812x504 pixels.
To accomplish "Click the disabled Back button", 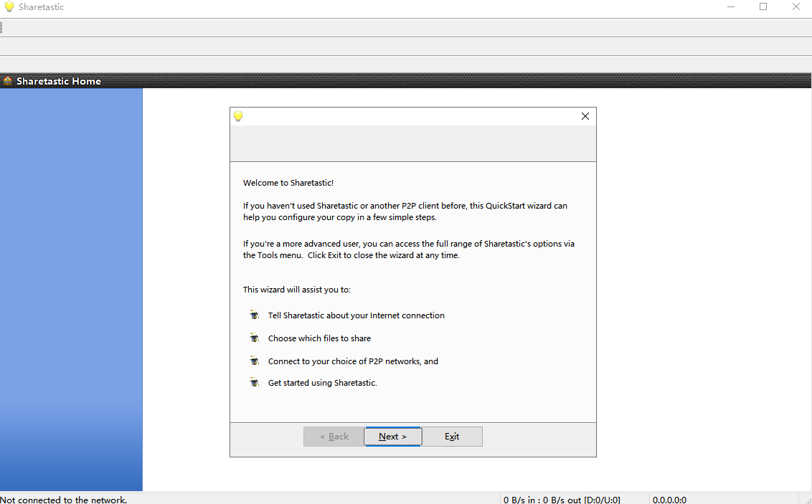I will point(334,436).
